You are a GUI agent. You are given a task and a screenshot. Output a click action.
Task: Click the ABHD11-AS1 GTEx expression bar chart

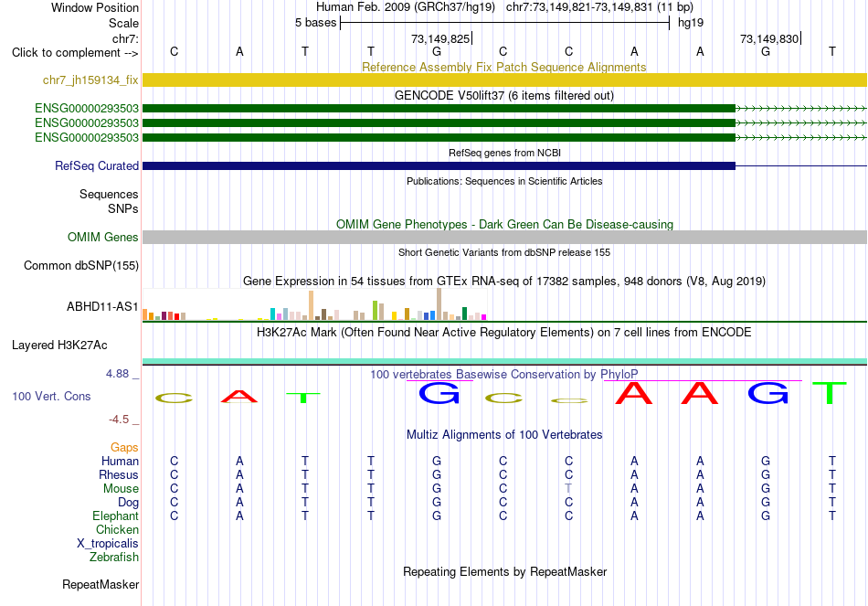[x=314, y=304]
